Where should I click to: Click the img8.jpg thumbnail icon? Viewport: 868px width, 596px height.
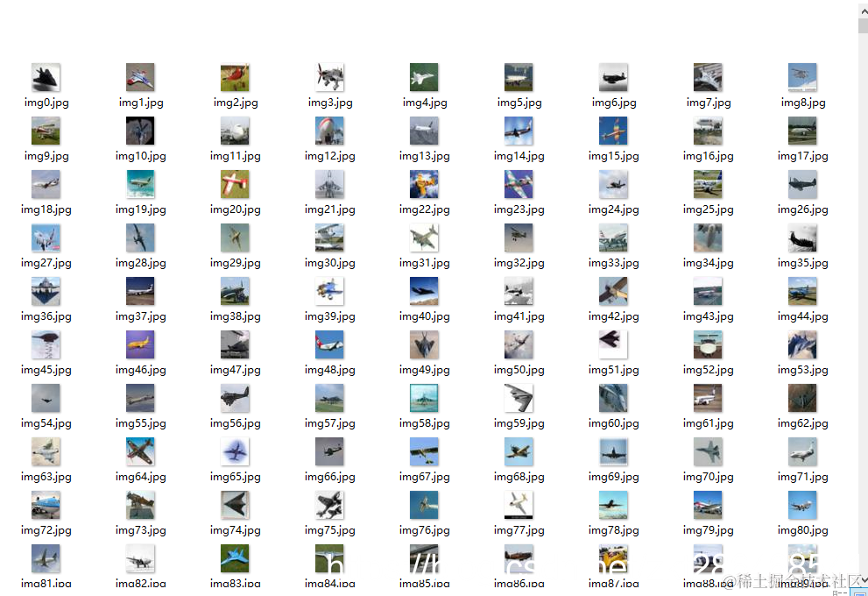(802, 77)
